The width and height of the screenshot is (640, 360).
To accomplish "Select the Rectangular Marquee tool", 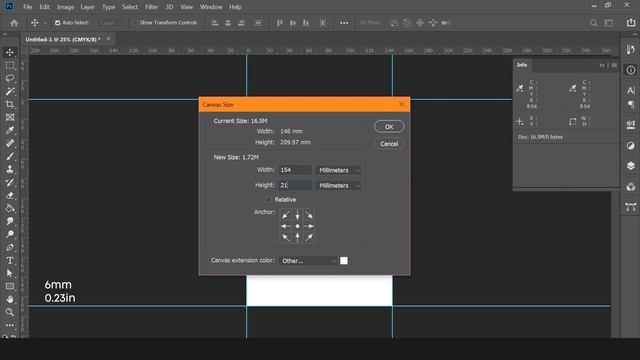I will (10, 65).
